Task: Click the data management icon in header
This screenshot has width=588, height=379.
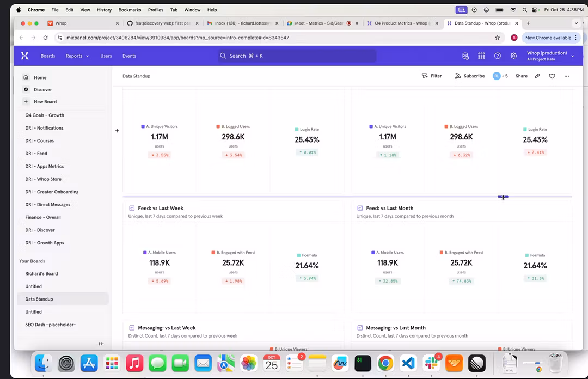Action: (x=465, y=56)
